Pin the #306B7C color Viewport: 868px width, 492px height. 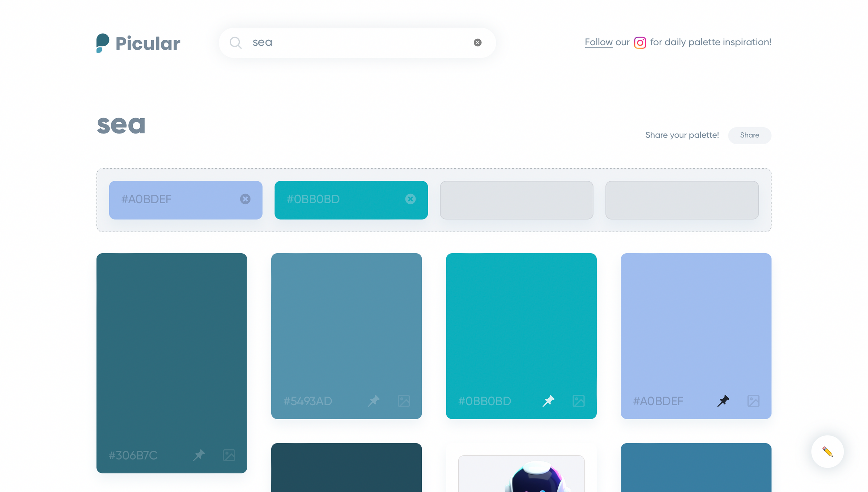(199, 455)
